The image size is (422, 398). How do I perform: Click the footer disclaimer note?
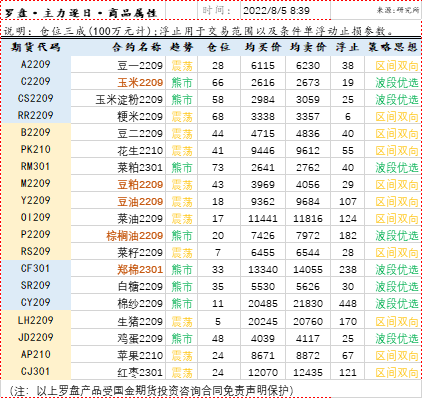(152, 391)
